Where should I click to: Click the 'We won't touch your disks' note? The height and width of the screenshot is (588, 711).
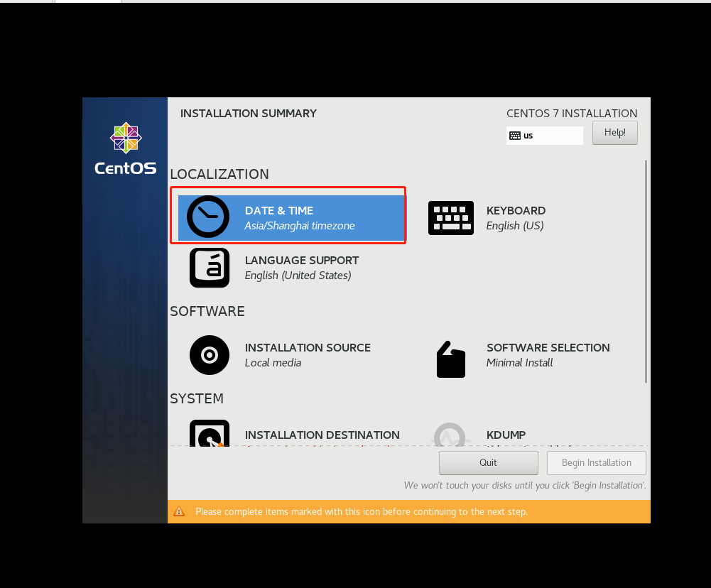pos(525,486)
